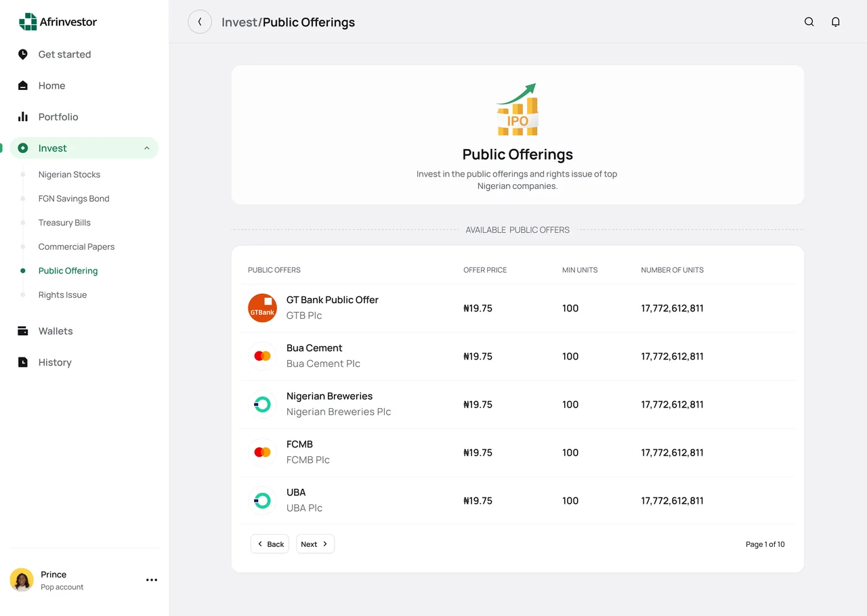Open the UBA offer
This screenshot has width=867, height=616.
point(517,500)
